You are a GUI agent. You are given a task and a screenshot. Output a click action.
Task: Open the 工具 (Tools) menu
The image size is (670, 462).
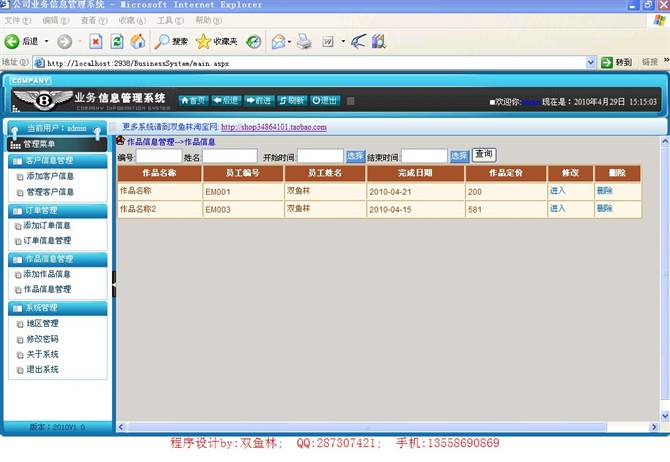[x=170, y=20]
